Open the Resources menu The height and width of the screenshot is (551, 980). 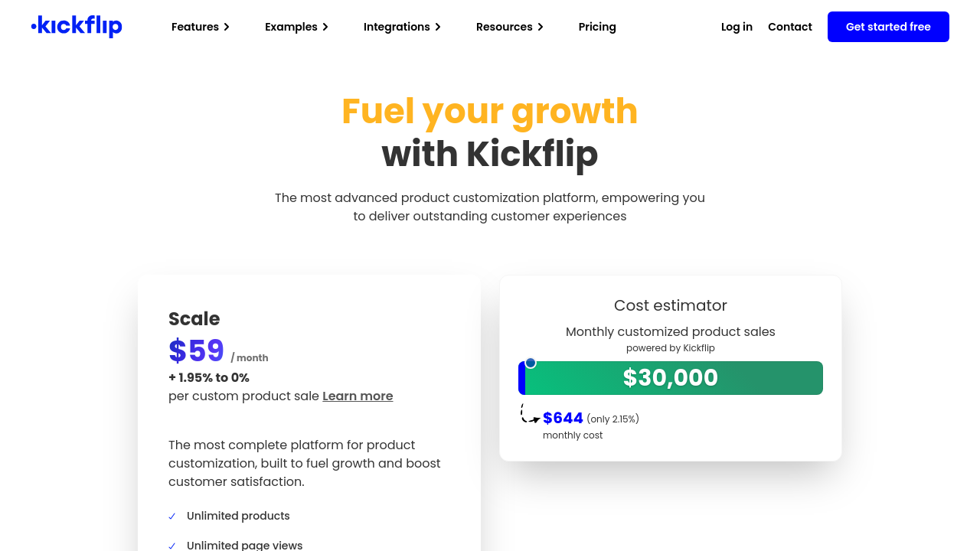[505, 27]
